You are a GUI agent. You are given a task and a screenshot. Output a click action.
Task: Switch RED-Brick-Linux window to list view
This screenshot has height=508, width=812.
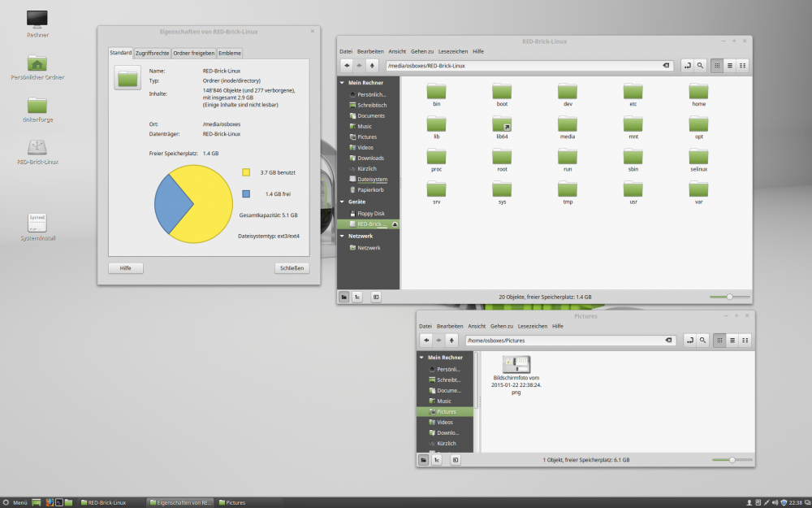(x=730, y=65)
